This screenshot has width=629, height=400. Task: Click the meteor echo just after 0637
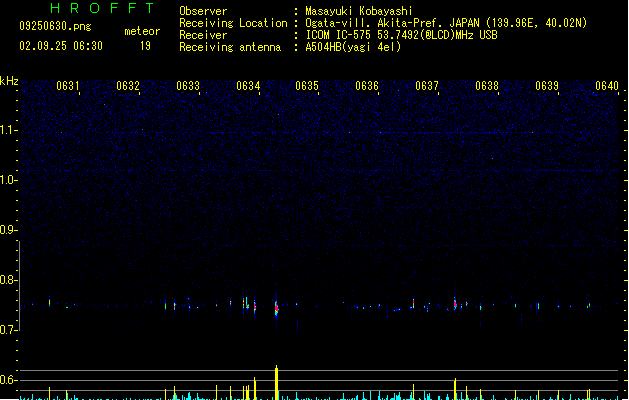pos(455,304)
